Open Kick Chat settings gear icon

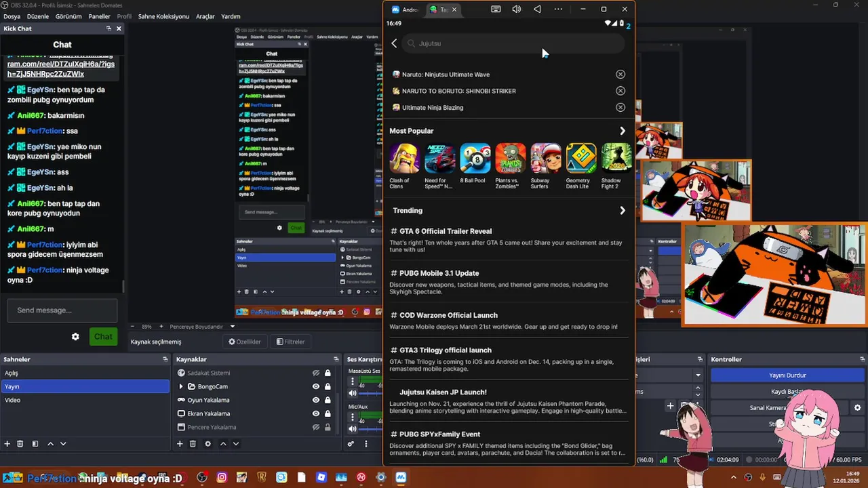click(x=75, y=337)
